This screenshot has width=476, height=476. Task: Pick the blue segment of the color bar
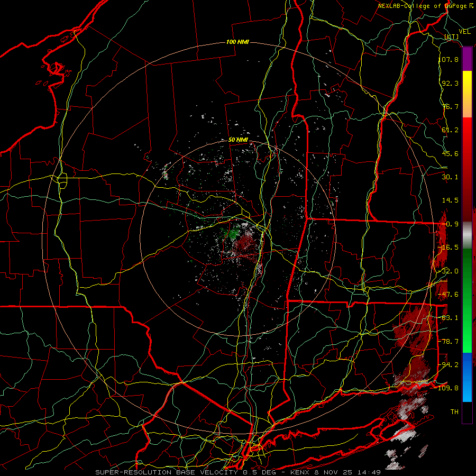pyautogui.click(x=467, y=377)
